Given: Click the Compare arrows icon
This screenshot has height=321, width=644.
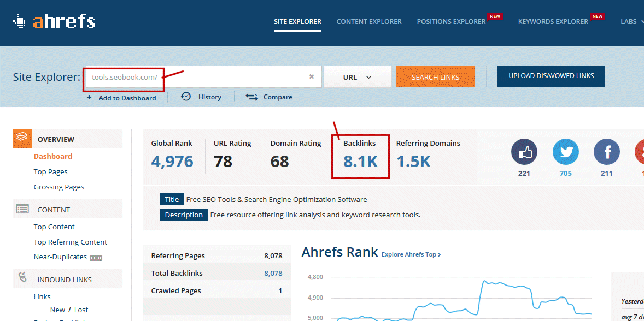Looking at the screenshot, I should pos(252,97).
